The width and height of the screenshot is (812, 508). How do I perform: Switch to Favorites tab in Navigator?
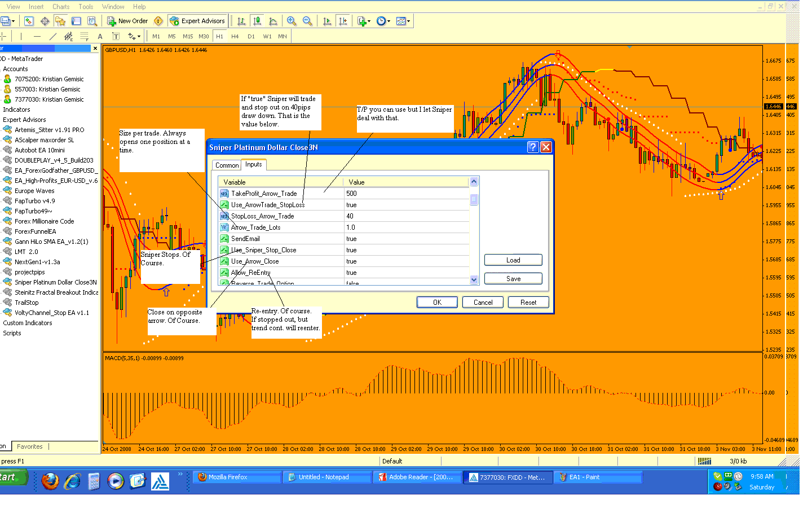30,446
